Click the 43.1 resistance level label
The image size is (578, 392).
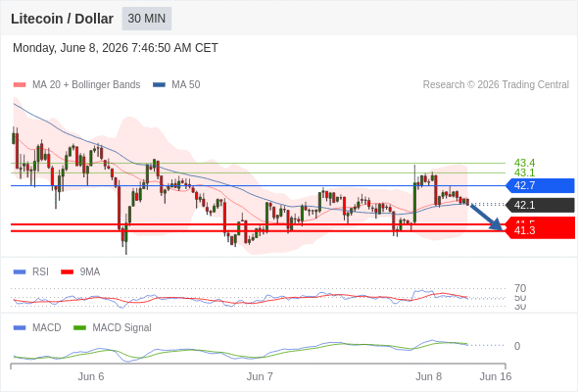[524, 172]
